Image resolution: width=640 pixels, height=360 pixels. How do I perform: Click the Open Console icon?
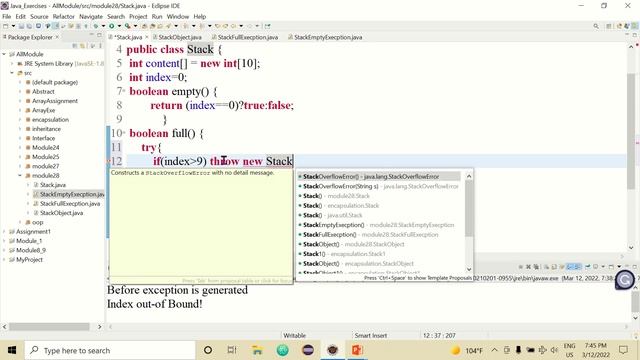click(611, 267)
